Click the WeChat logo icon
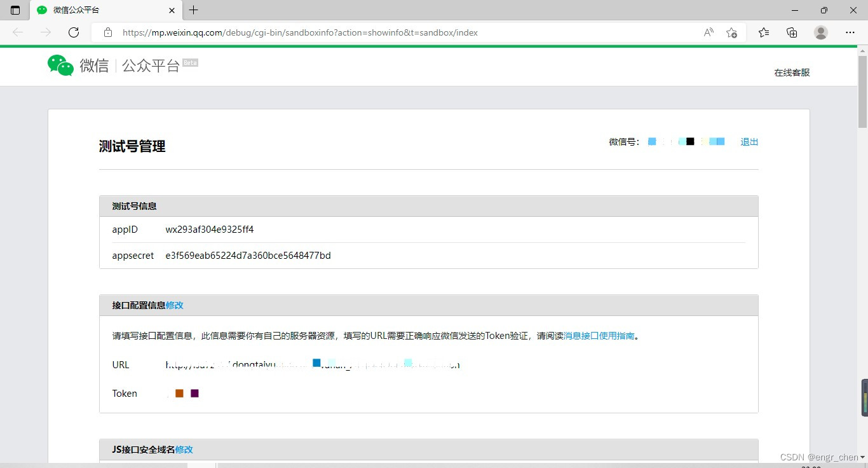 pyautogui.click(x=61, y=65)
